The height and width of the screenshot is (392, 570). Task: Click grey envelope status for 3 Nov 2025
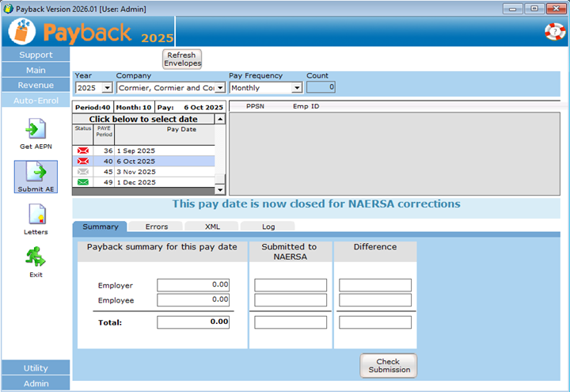pyautogui.click(x=83, y=172)
